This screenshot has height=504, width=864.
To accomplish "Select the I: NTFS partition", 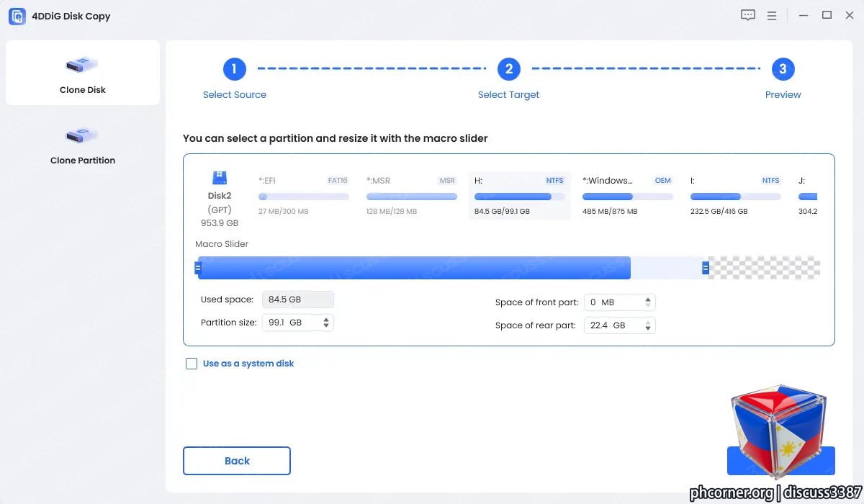I will (x=736, y=196).
